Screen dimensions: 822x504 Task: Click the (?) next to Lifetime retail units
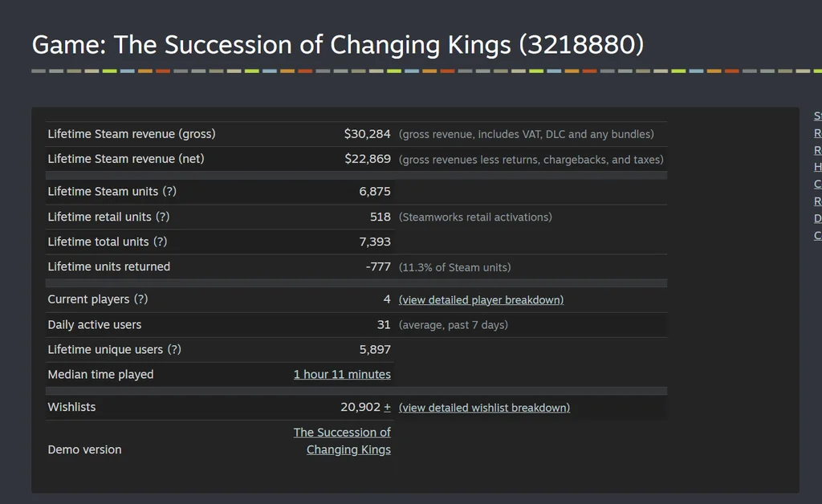point(162,217)
